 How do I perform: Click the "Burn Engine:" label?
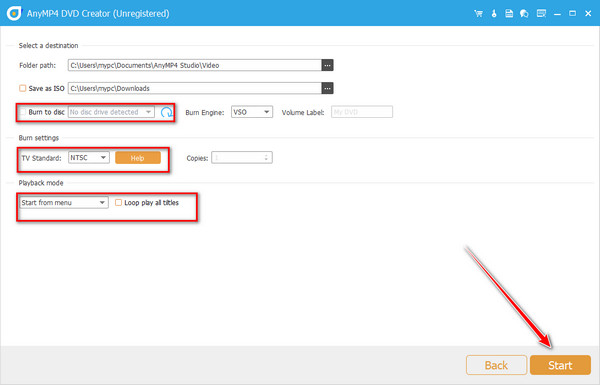[205, 113]
